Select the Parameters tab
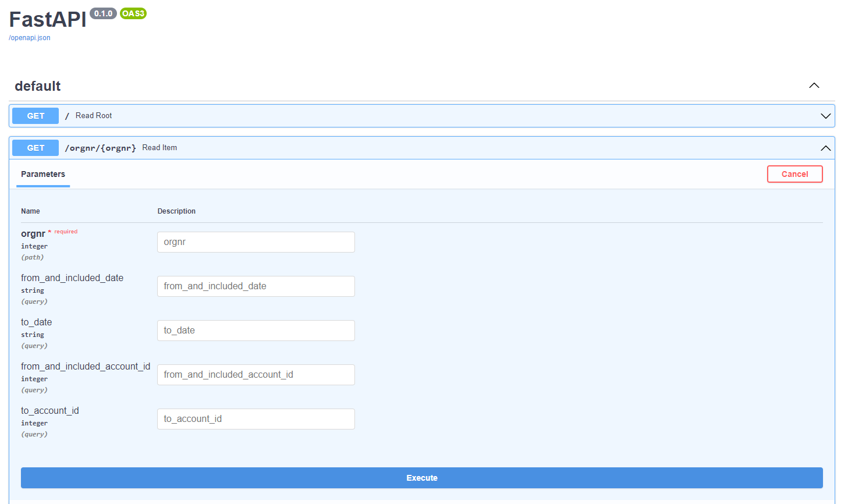The height and width of the screenshot is (504, 848). tap(43, 174)
